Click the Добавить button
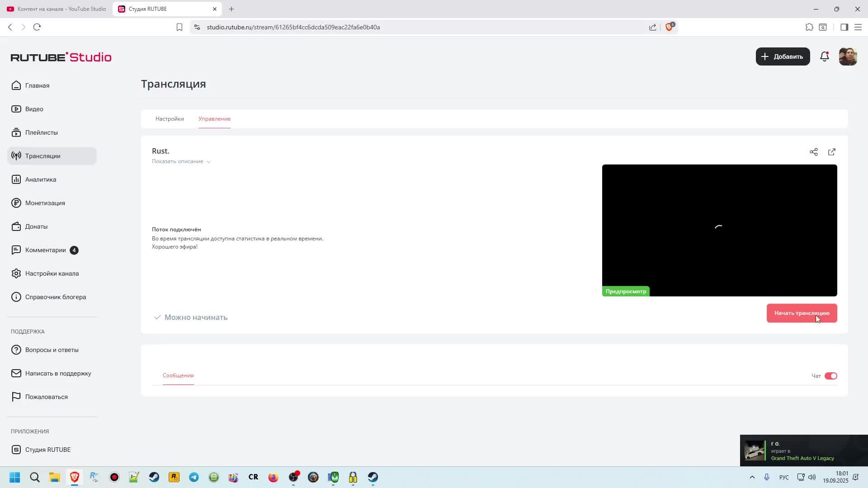Screen dimensions: 868x488 (783, 56)
